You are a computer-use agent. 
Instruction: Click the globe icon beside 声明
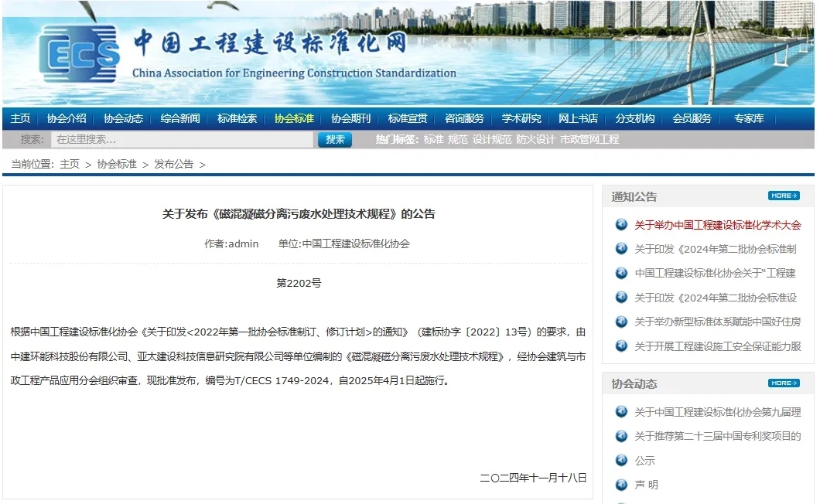[x=621, y=485]
